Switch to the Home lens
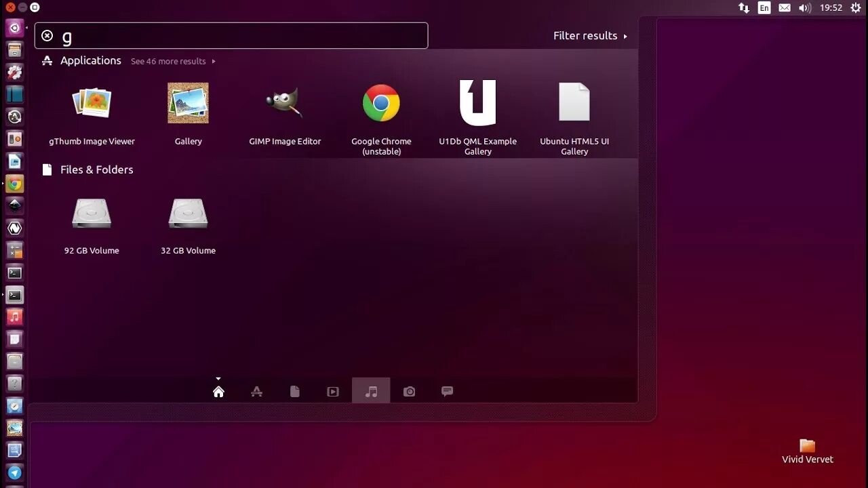This screenshot has width=868, height=488. [218, 391]
